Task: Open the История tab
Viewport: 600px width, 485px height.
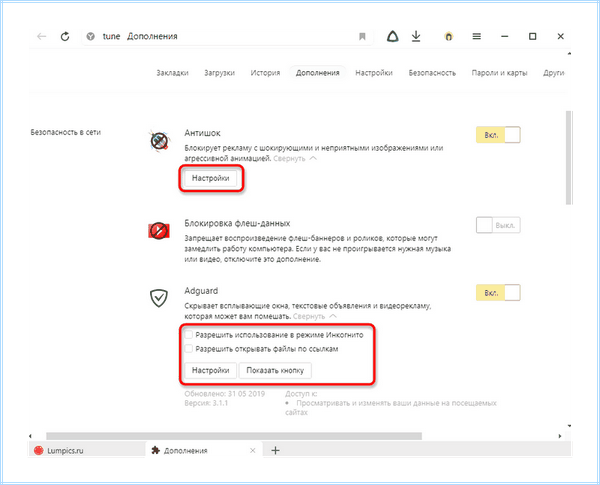Action: 265,73
